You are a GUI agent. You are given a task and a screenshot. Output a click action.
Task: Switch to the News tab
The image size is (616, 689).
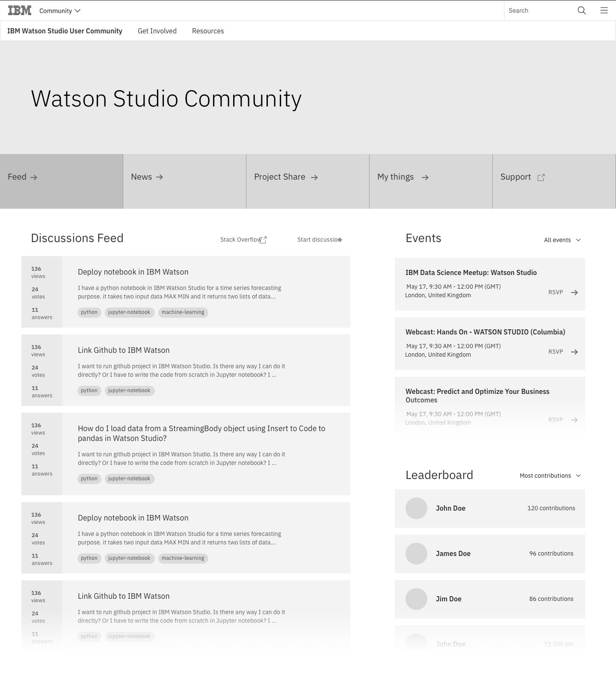point(147,177)
